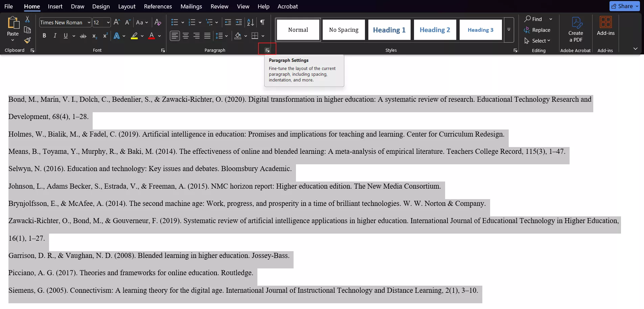644x309 pixels.
Task: Open Clipboard pane launcher
Action: click(x=32, y=50)
